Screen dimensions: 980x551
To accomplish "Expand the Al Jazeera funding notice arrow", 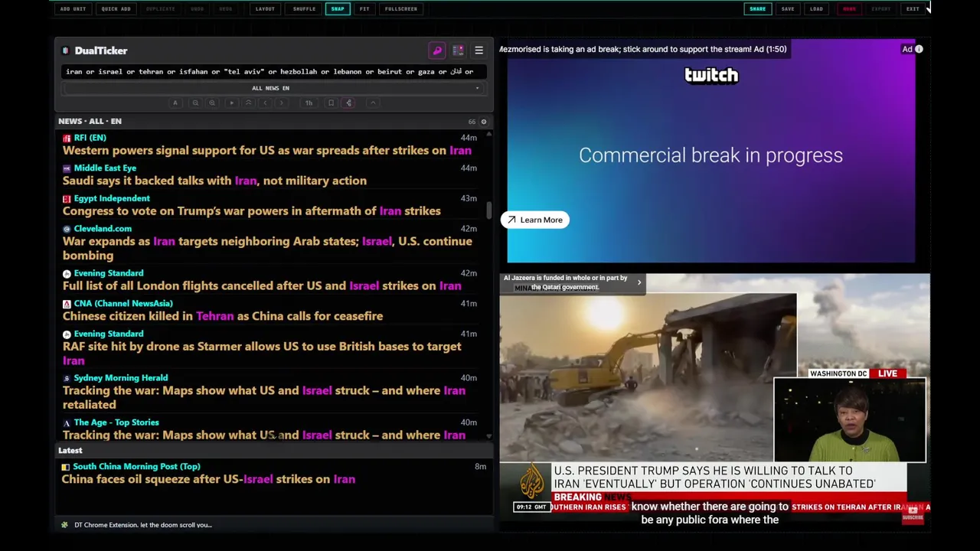I will 639,282.
